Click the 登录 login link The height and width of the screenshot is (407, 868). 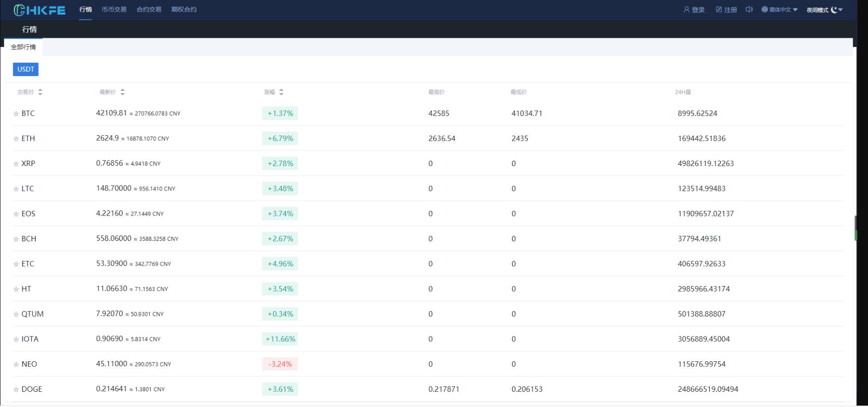point(694,10)
